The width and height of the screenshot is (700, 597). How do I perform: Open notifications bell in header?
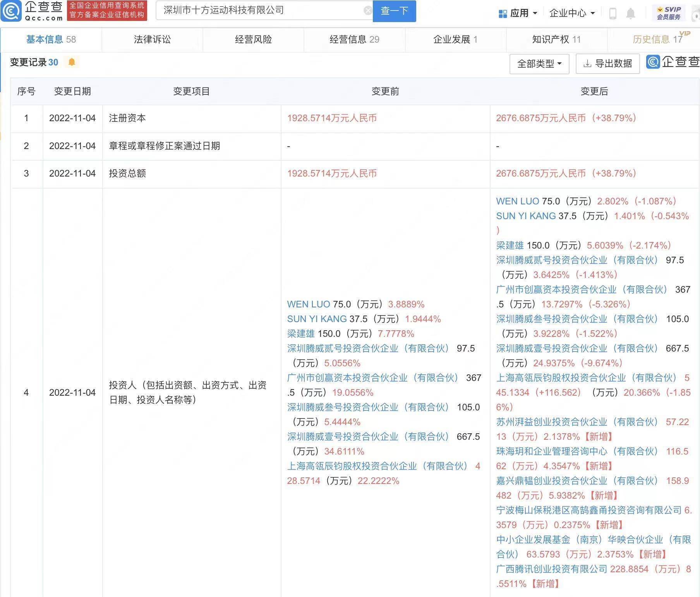coord(631,14)
